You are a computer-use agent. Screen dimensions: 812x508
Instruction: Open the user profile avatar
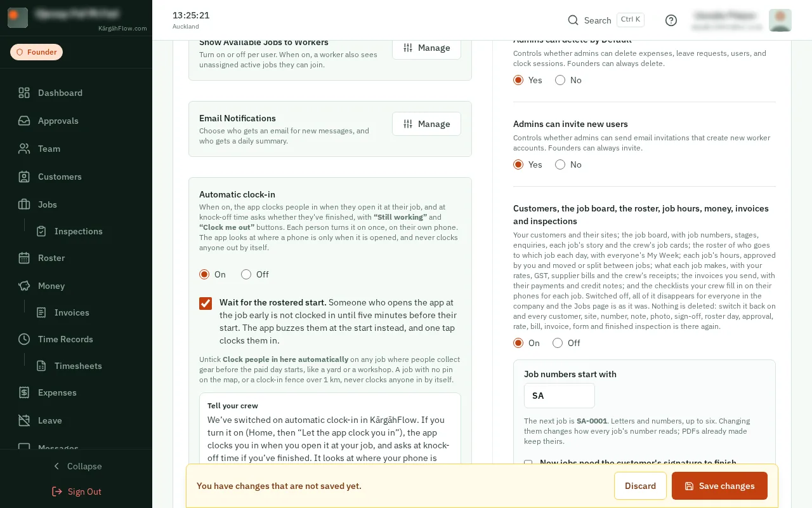point(780,20)
